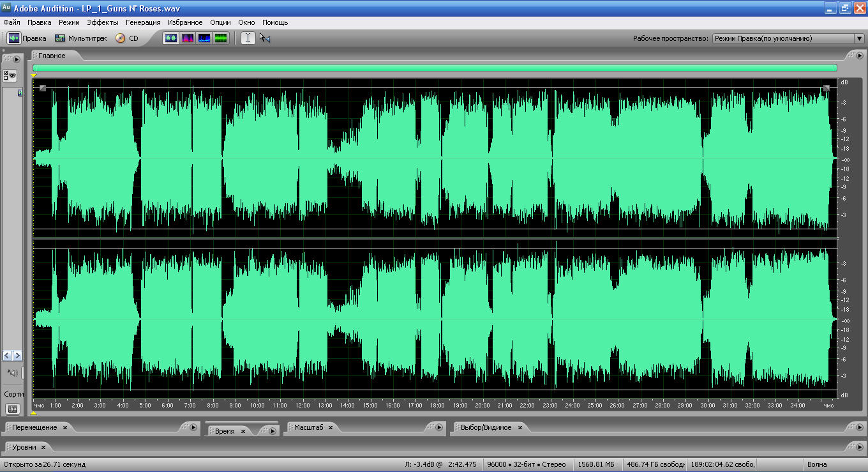Select the scrub tool with speaker cursor

(x=265, y=38)
